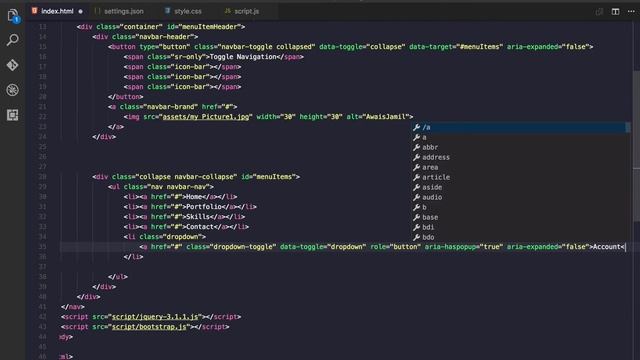This screenshot has width=640, height=360.
Task: Click the suggestion list scrollbar thumb
Action: 628,128
